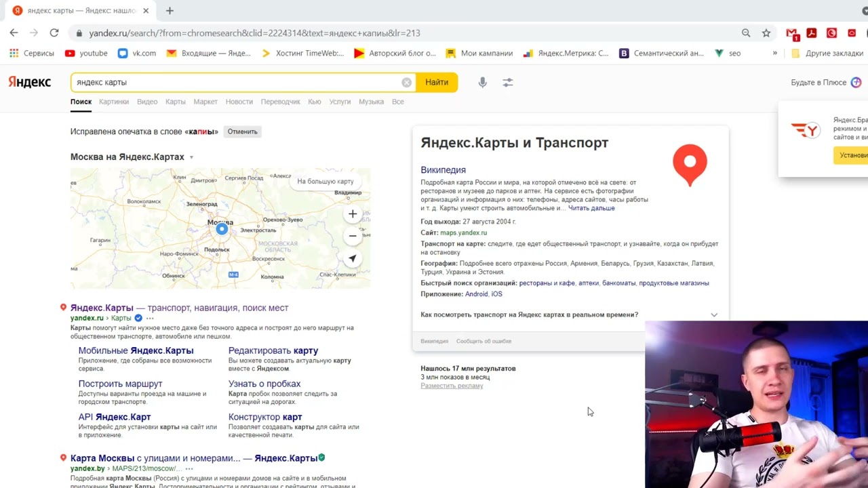Select the Музыка tab
The image size is (868, 488).
coord(371,102)
